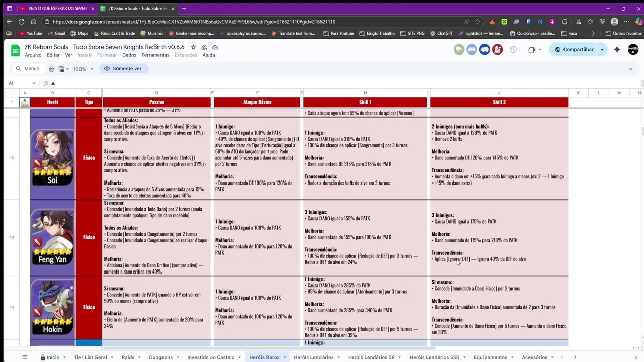This screenshot has width=644, height=362.
Task: Show the side panel with bottom-right chevron
Action: tap(635, 357)
